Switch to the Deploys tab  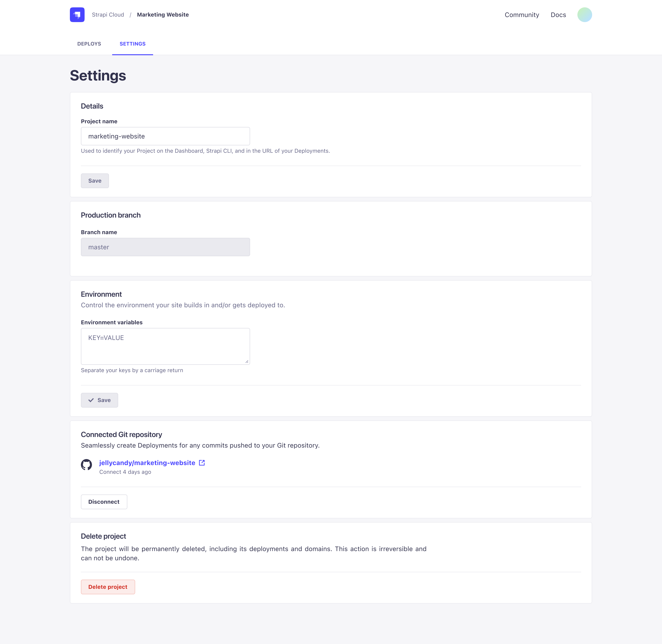(89, 44)
